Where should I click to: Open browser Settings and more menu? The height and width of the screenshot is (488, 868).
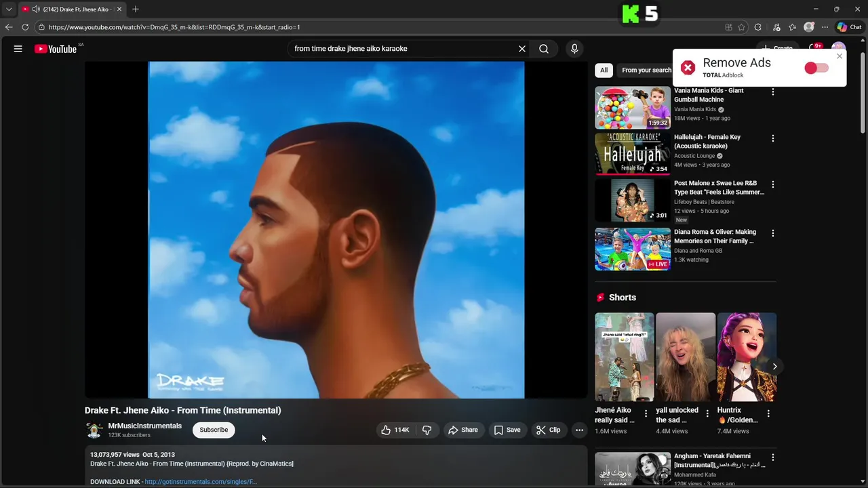click(x=825, y=27)
